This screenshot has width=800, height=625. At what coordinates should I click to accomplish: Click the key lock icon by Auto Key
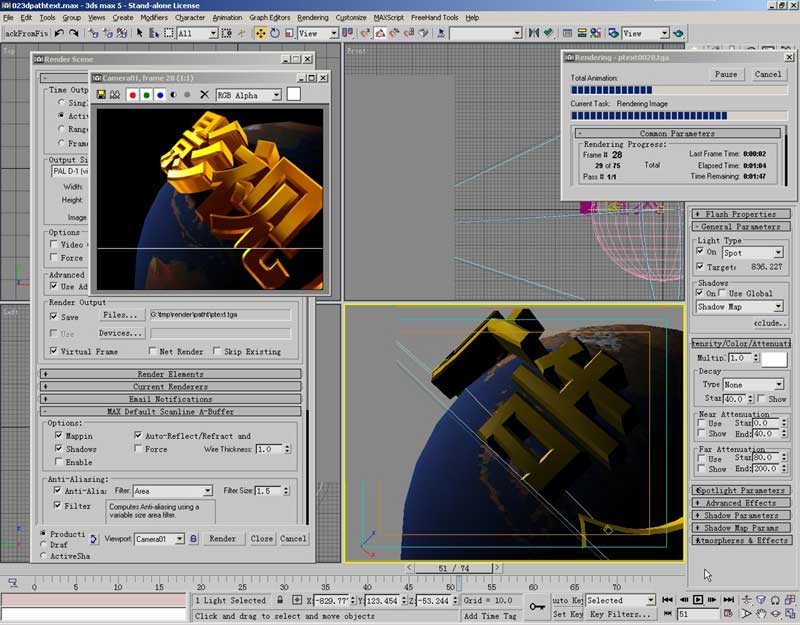pyautogui.click(x=536, y=607)
